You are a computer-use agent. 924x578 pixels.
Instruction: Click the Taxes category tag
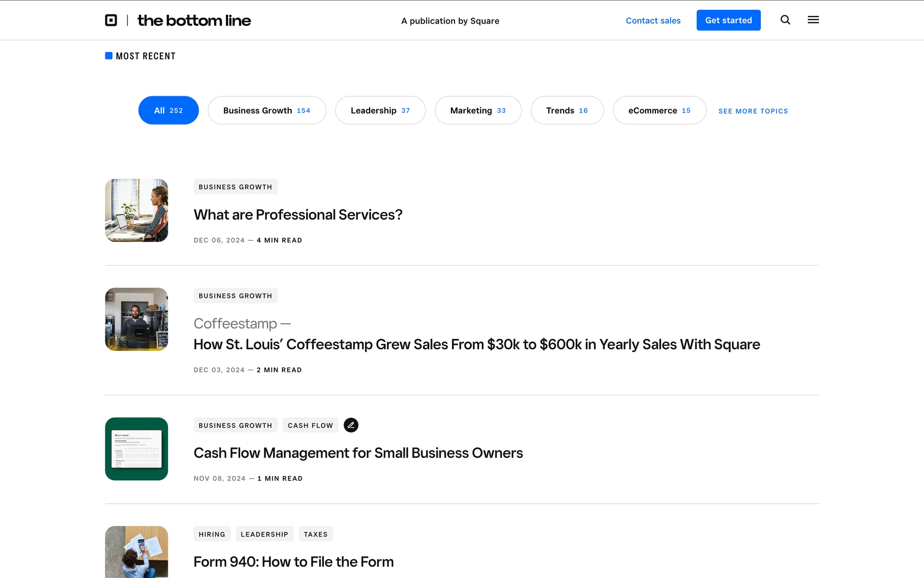(316, 534)
